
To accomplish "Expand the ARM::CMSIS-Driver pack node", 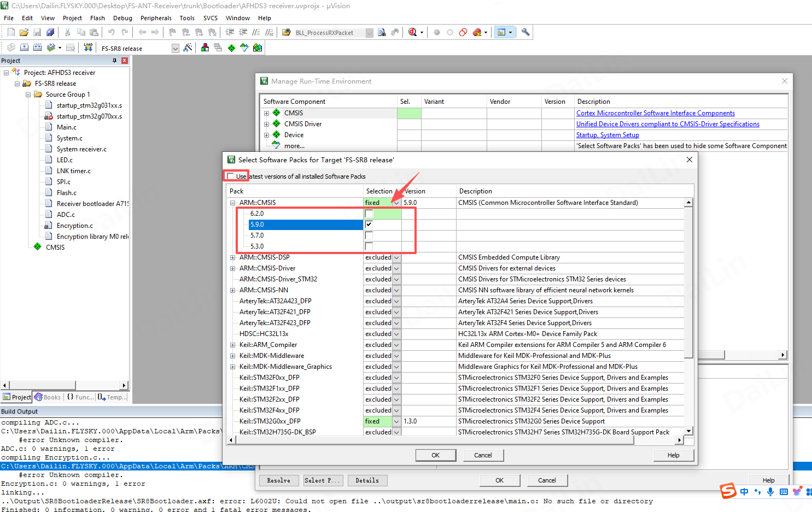I will tap(232, 268).
